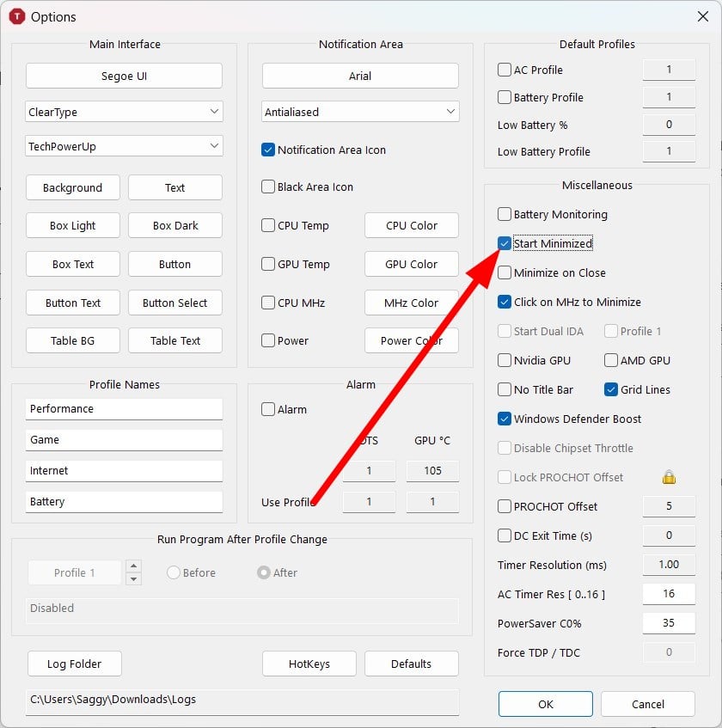Open the HotKeys settings
The image size is (722, 728).
309,663
